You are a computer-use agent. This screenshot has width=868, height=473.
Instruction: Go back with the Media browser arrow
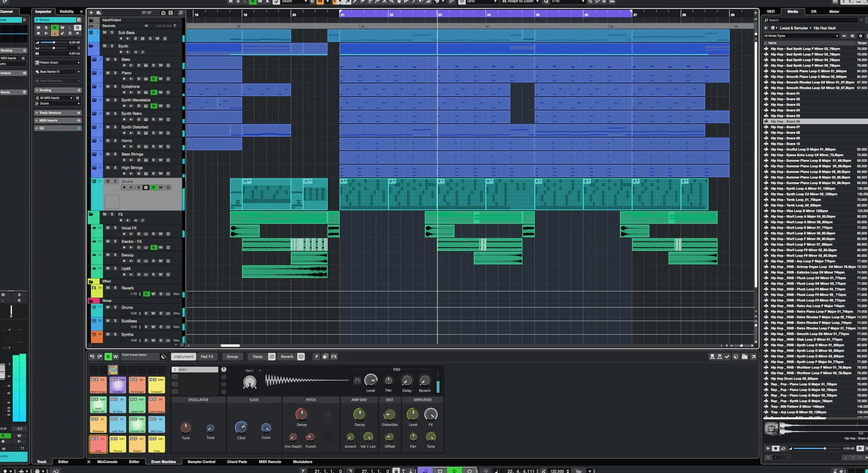[x=766, y=28]
